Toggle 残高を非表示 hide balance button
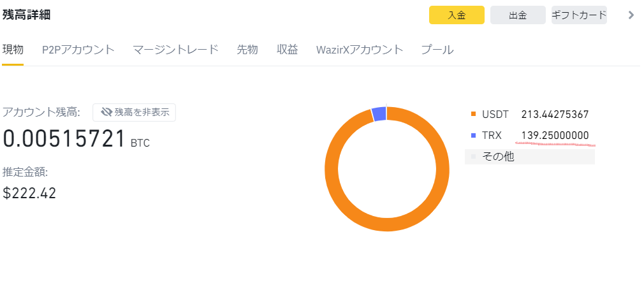The image size is (644, 283). 134,112
